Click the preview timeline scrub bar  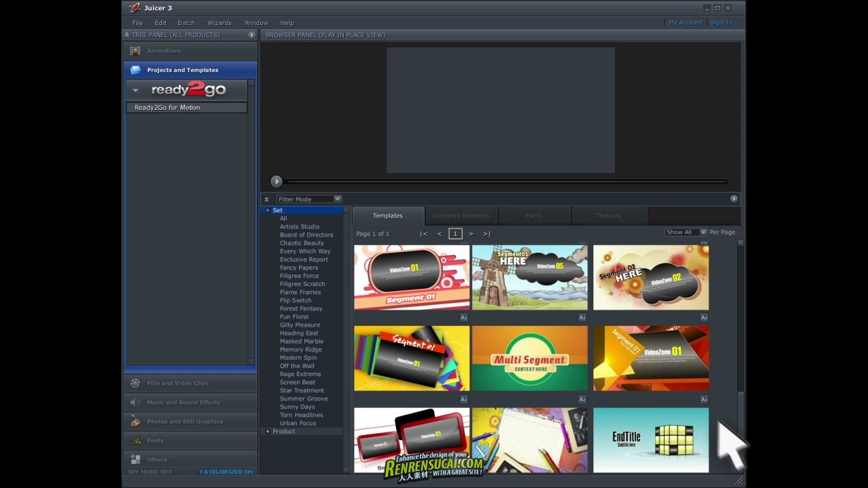coord(506,181)
